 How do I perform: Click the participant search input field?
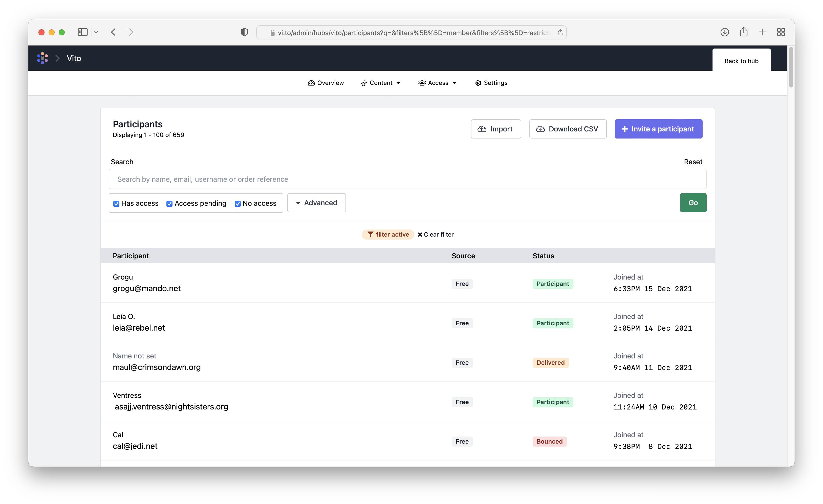coord(407,179)
